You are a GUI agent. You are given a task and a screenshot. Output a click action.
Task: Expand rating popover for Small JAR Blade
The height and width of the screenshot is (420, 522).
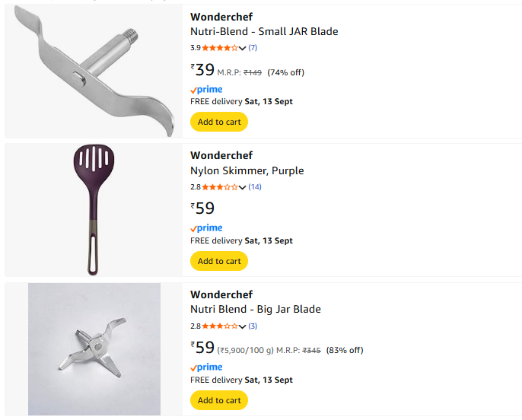pyautogui.click(x=243, y=48)
